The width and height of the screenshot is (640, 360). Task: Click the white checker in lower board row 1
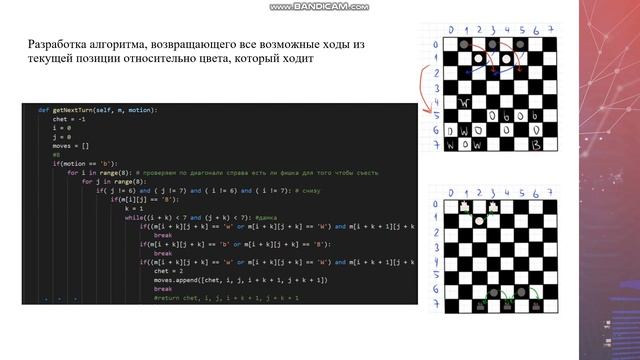pyautogui.click(x=479, y=221)
